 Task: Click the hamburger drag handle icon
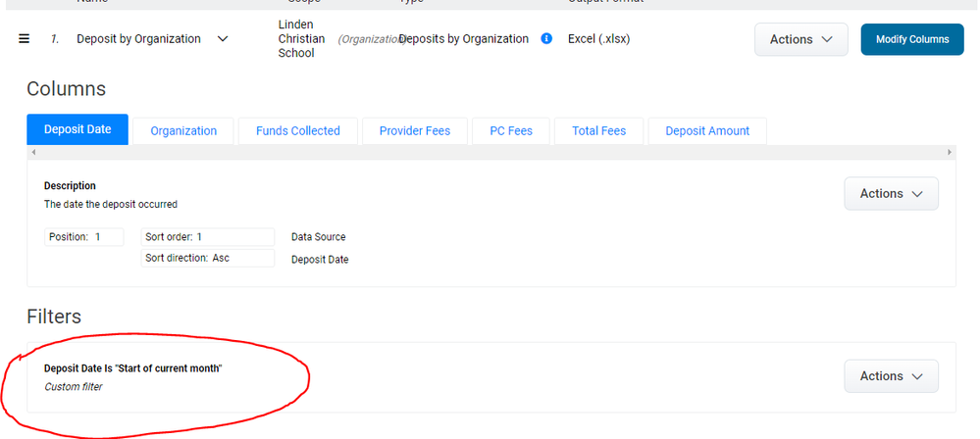pos(24,39)
